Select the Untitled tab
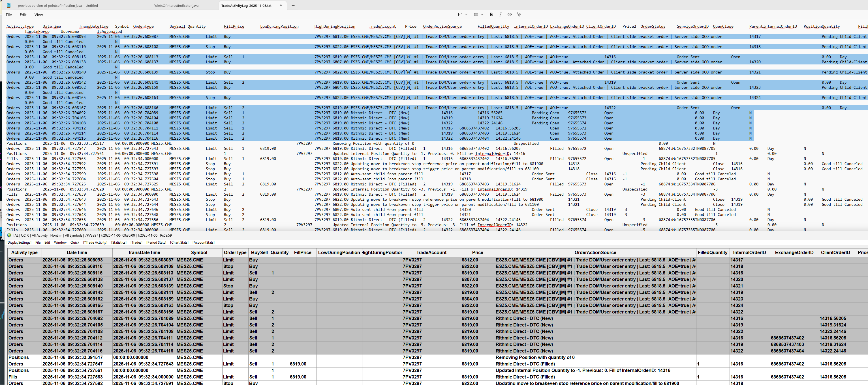The height and width of the screenshot is (385, 868). (x=92, y=5)
